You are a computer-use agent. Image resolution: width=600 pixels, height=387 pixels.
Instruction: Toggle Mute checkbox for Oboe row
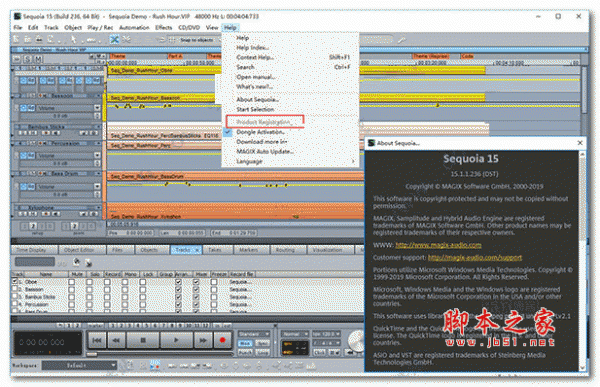72,282
